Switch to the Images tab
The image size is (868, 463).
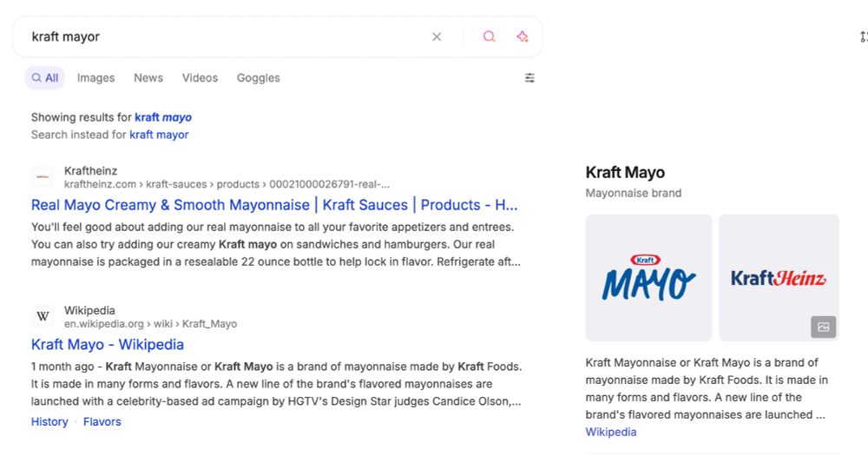coord(95,78)
